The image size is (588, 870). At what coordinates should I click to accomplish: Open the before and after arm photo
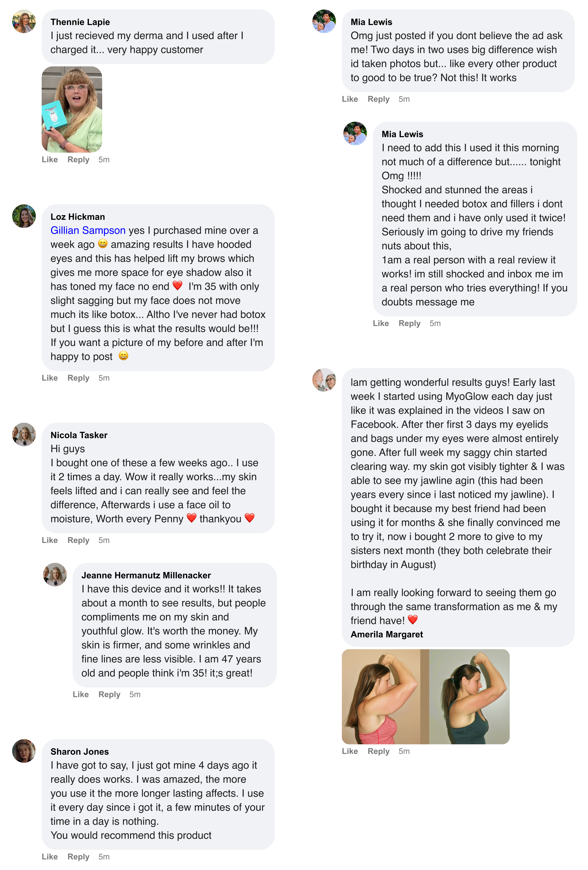pos(426,696)
